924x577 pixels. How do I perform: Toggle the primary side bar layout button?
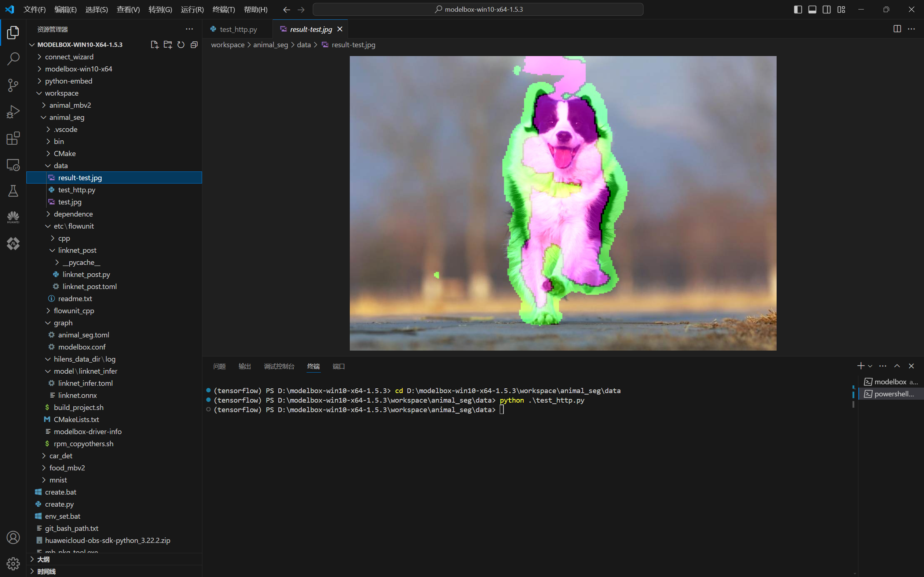pyautogui.click(x=797, y=10)
